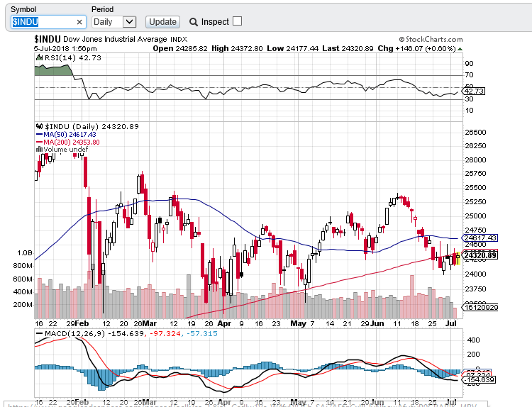Click the MA50 axis tag 24617.43
Image resolution: width=532 pixels, height=407 pixels.
click(480, 238)
